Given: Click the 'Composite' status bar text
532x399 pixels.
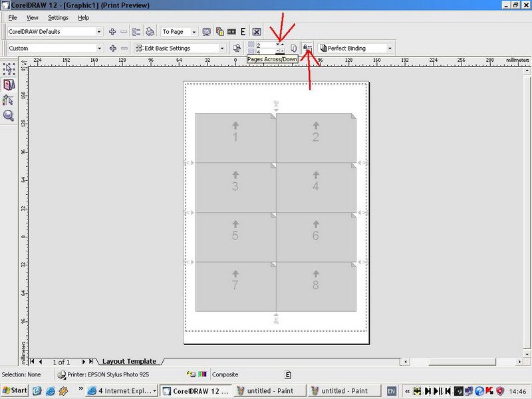Looking at the screenshot, I should 225,374.
